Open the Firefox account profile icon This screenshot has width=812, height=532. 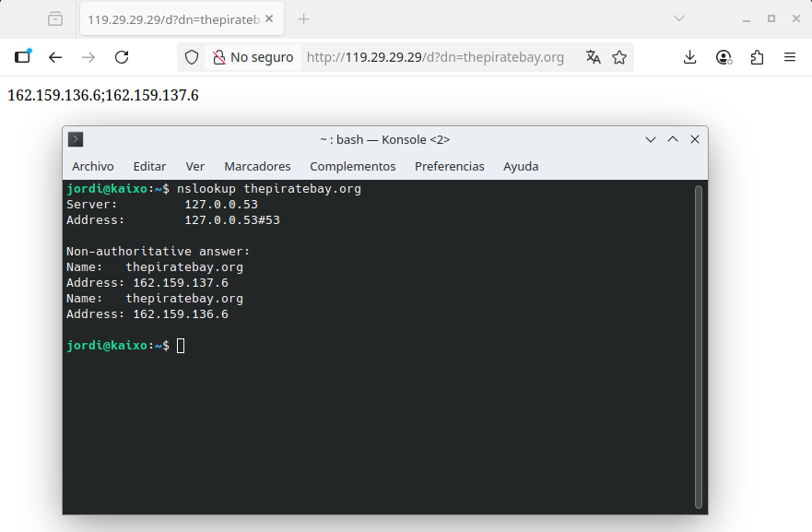coord(724,57)
